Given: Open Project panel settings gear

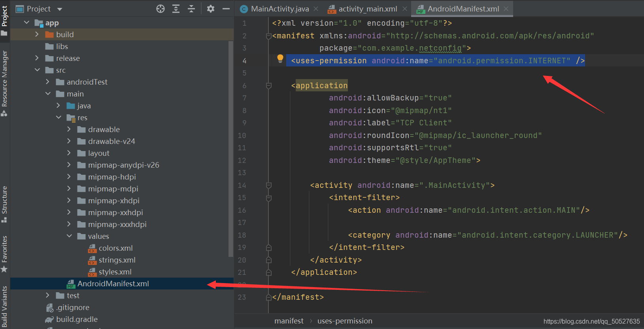Looking at the screenshot, I should point(211,9).
